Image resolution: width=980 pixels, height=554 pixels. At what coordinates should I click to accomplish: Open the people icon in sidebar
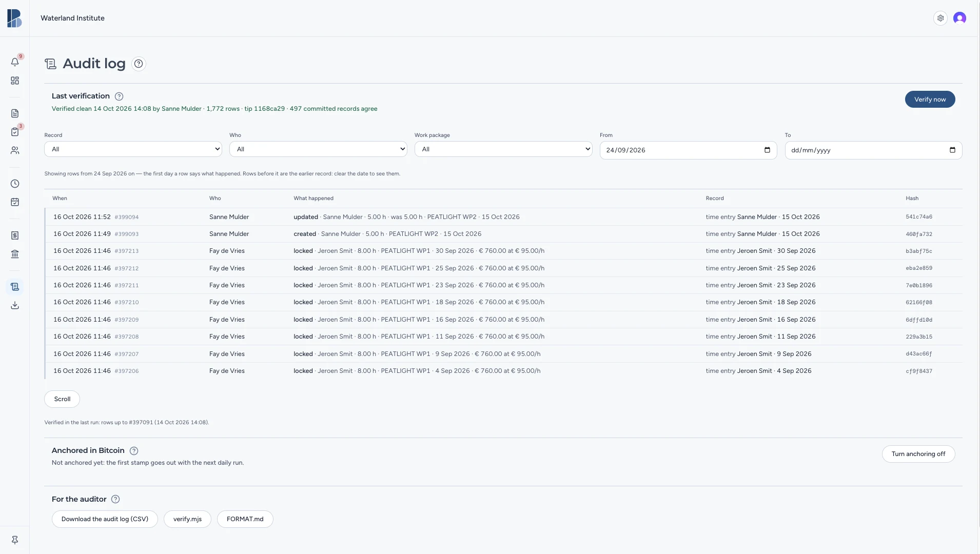15,150
